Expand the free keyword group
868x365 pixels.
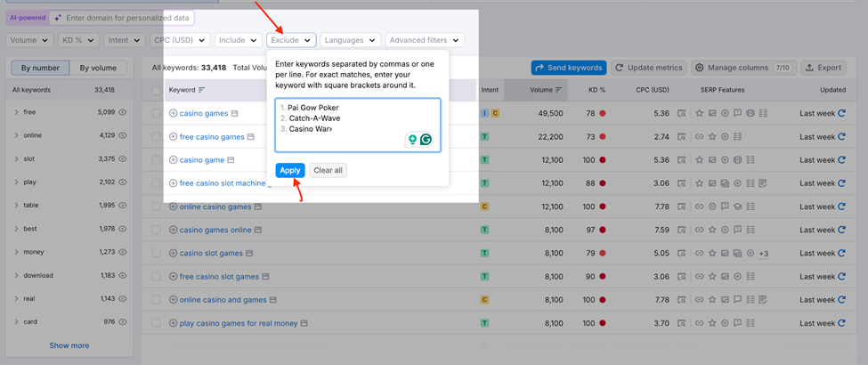coord(17,112)
